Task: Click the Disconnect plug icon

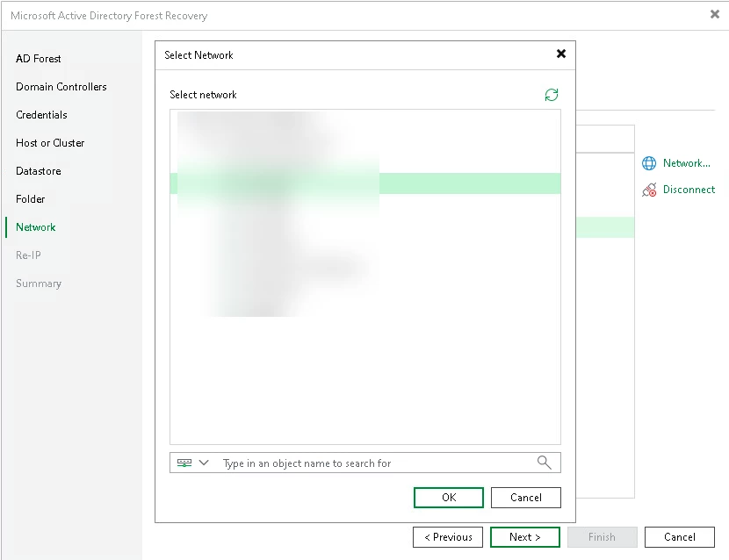Action: point(649,190)
